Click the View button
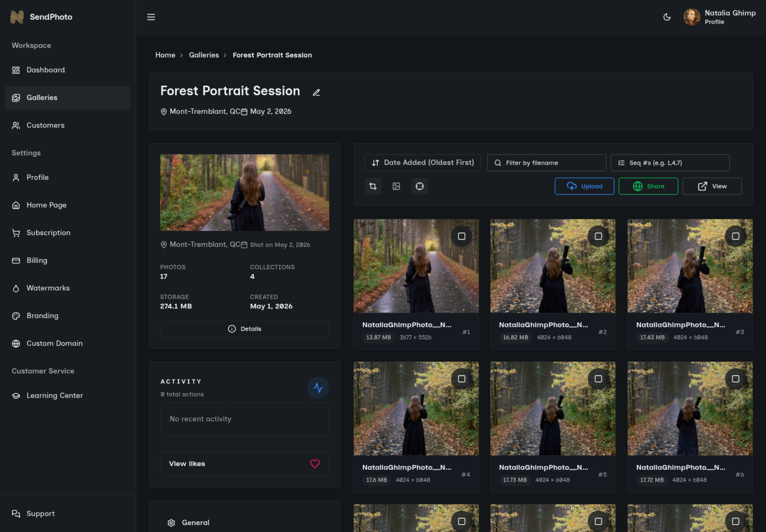The image size is (766, 532). coord(712,186)
